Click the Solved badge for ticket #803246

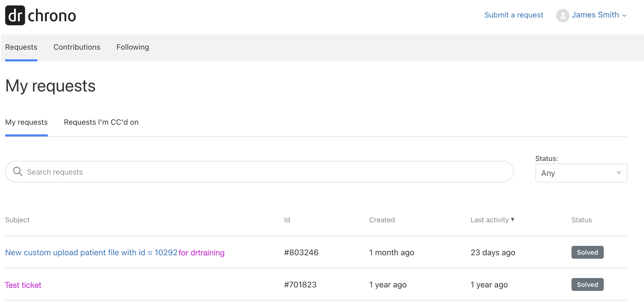[587, 252]
